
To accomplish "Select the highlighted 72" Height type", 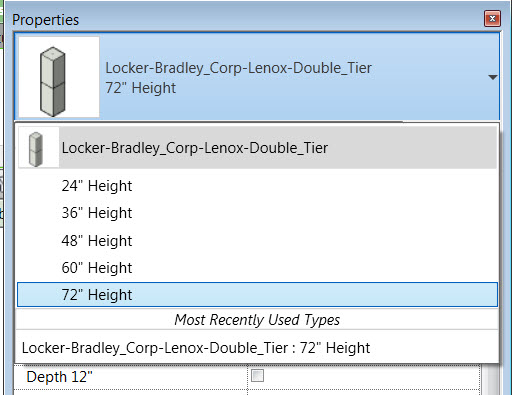I will coord(257,295).
